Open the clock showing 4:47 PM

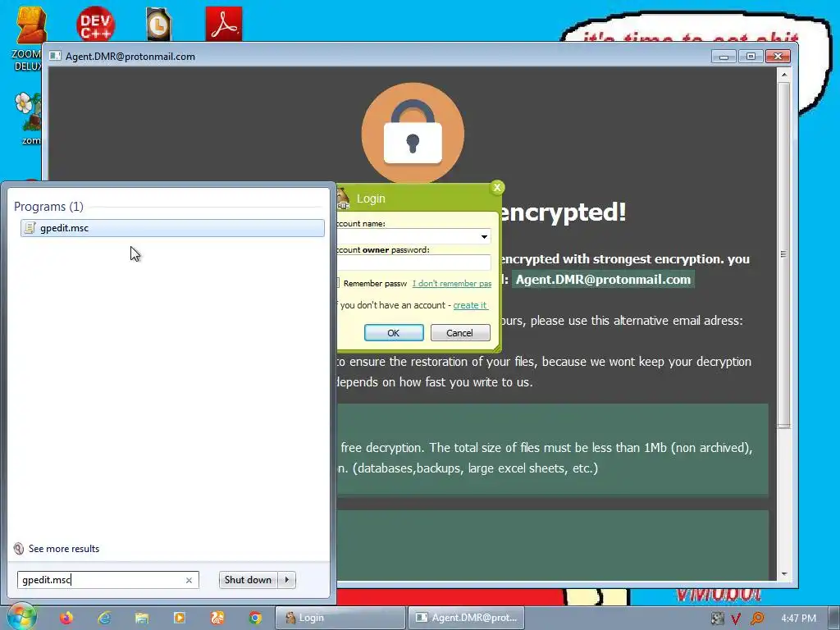click(798, 619)
